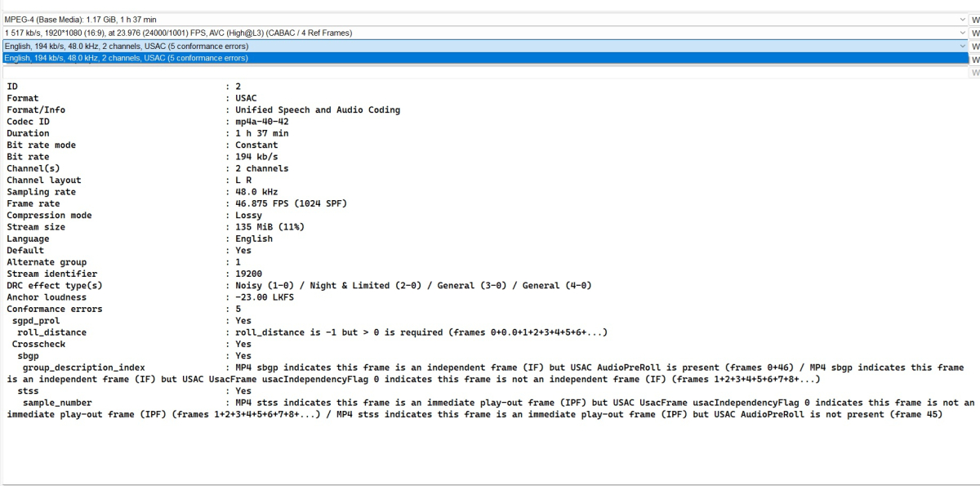Screen dimensions: 980x486
Task: Click the W button for the first English audio track
Action: (x=975, y=47)
